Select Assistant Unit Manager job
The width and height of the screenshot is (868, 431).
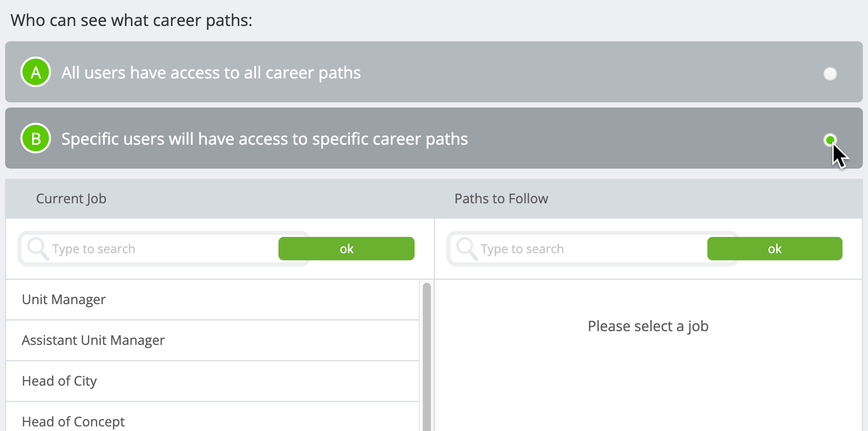[x=213, y=340]
